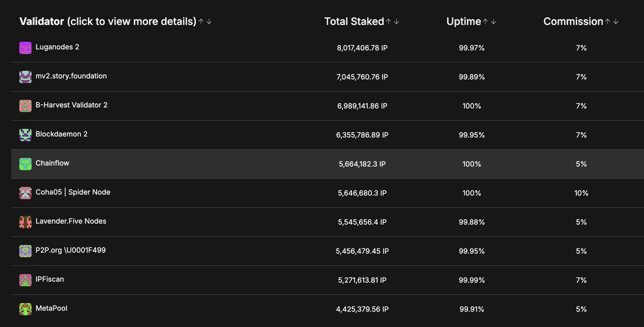Click the Uptime column header

[x=464, y=21]
